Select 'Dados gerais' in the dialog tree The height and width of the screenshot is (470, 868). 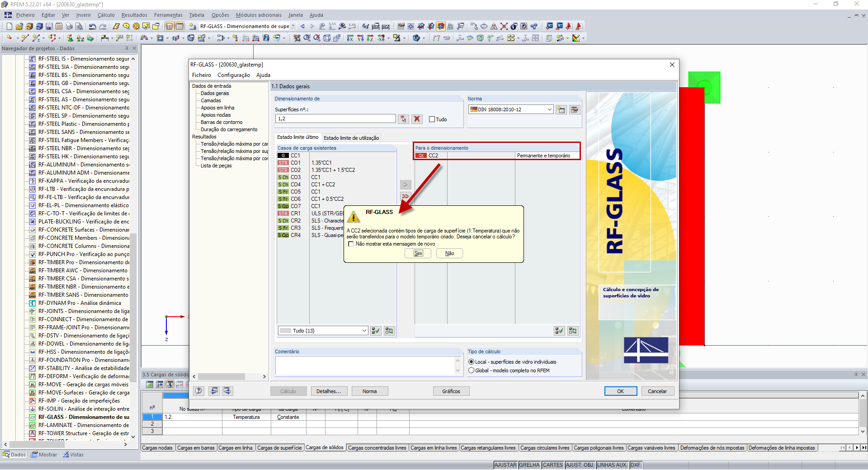[x=215, y=93]
